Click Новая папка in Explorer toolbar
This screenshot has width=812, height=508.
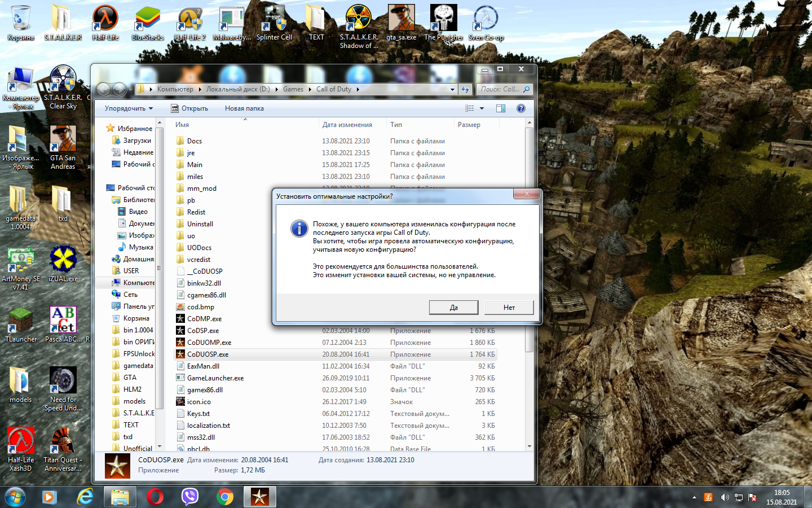tap(244, 108)
